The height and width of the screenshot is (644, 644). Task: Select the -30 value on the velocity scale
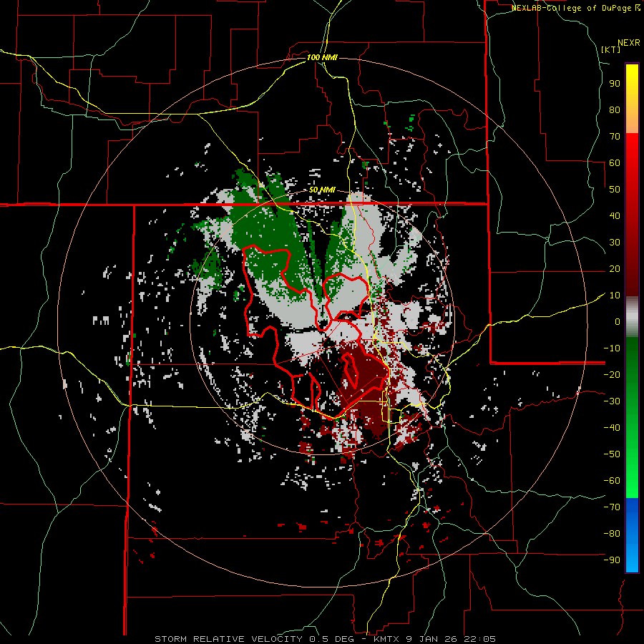[x=612, y=401]
